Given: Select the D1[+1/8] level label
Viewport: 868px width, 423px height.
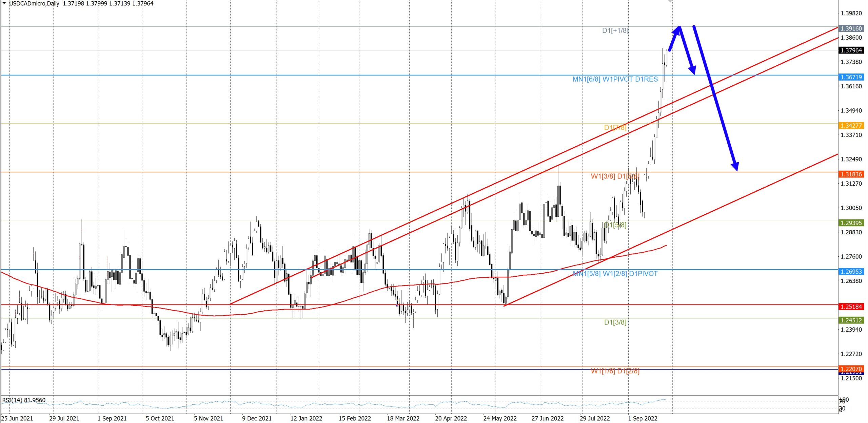Looking at the screenshot, I should click(x=615, y=30).
